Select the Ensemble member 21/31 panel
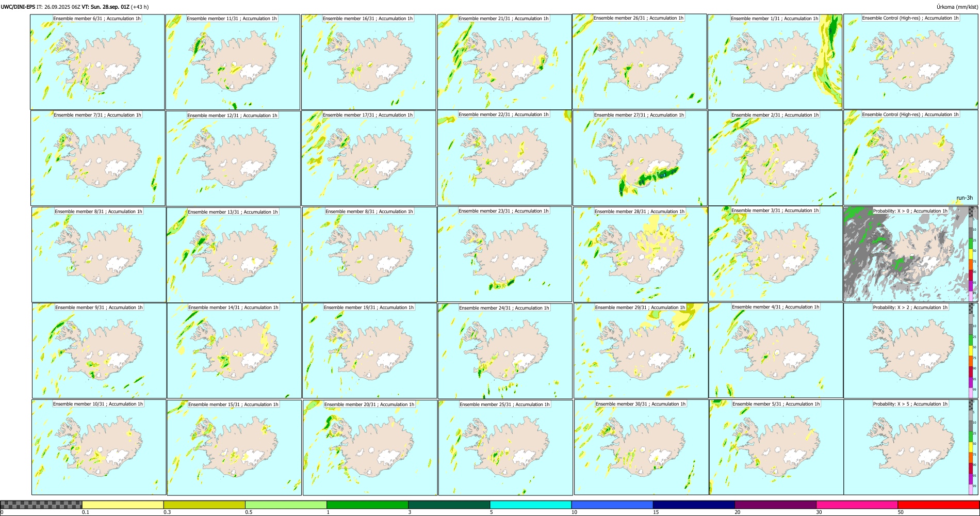980x516 pixels. pos(504,62)
